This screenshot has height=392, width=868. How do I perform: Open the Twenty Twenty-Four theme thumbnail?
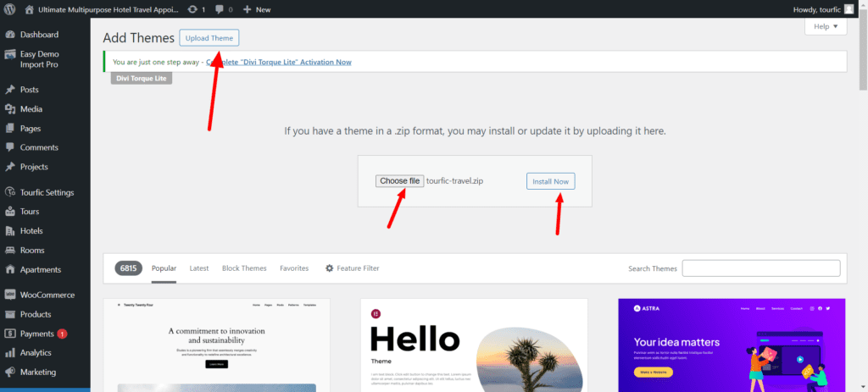point(216,345)
